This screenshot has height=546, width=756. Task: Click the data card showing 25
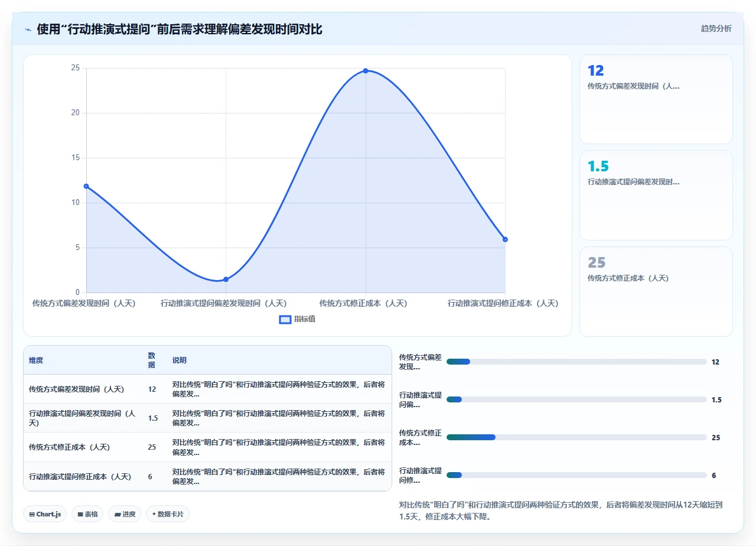tap(656, 291)
